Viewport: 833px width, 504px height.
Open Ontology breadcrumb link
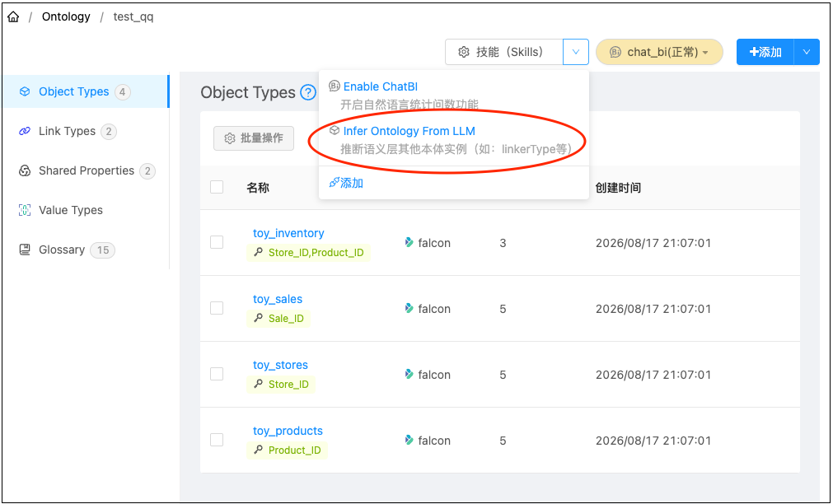66,17
